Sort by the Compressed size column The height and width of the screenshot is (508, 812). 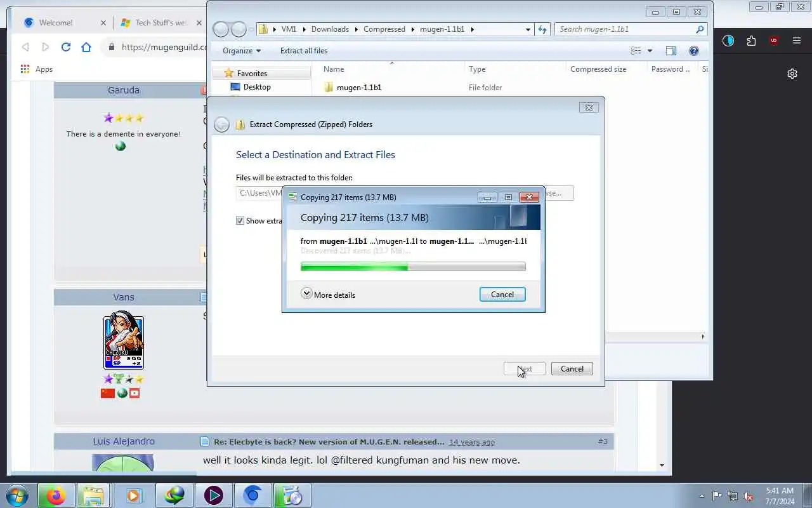[x=606, y=69]
